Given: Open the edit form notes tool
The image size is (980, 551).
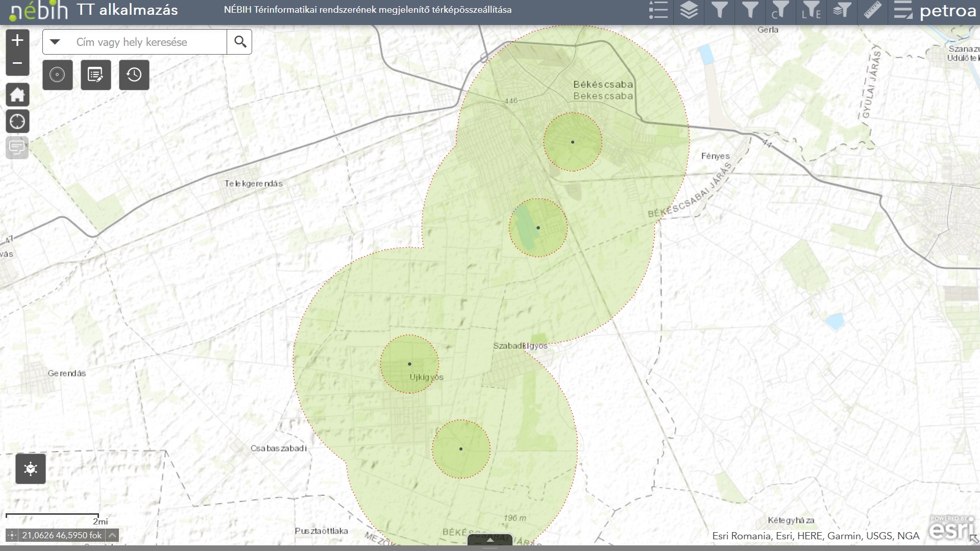Looking at the screenshot, I should [x=95, y=75].
